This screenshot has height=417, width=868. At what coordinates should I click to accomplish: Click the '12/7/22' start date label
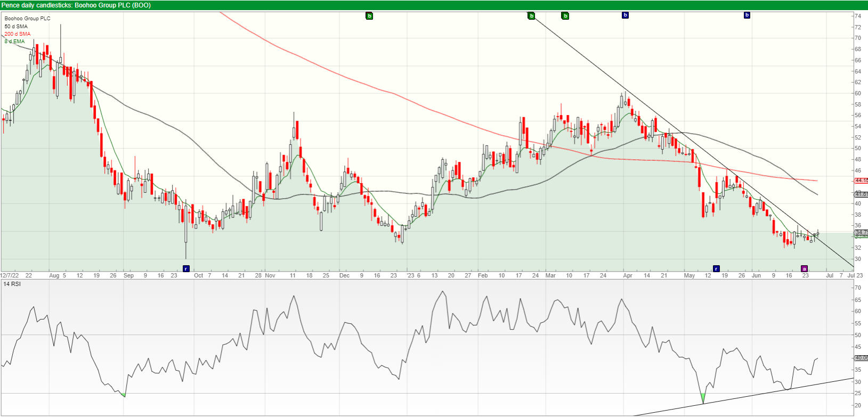[x=10, y=275]
